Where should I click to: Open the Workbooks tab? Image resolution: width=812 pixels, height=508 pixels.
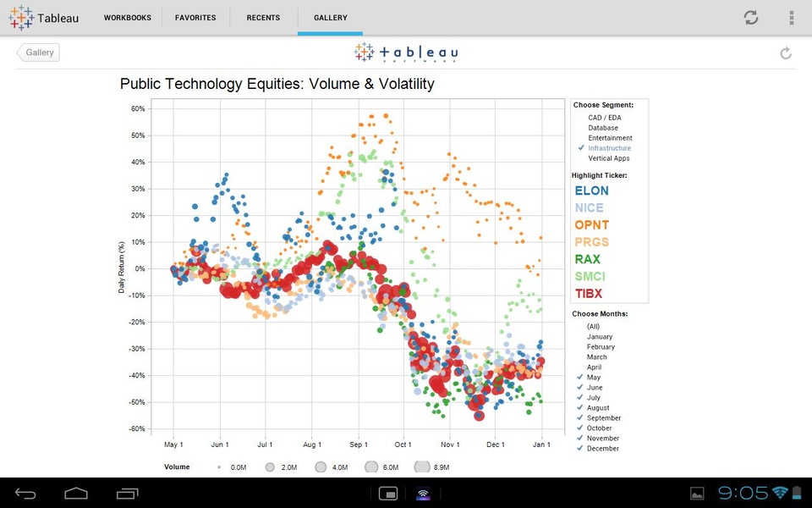pos(128,18)
